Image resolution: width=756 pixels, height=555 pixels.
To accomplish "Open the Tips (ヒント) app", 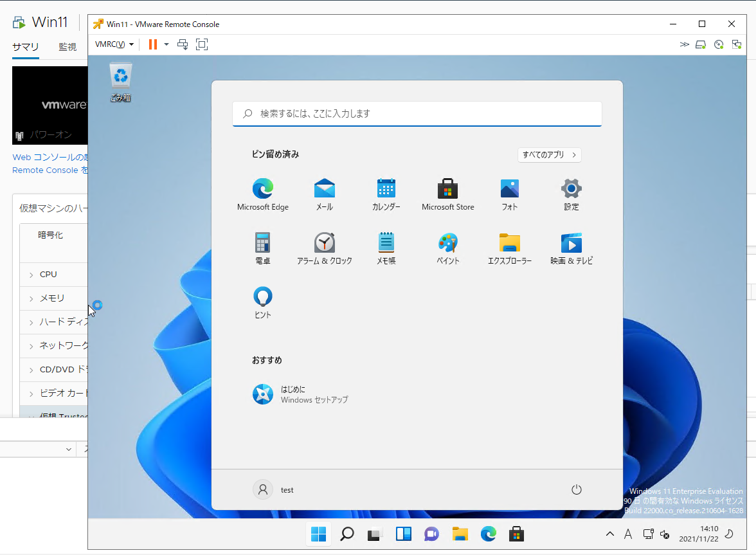I will 263,302.
